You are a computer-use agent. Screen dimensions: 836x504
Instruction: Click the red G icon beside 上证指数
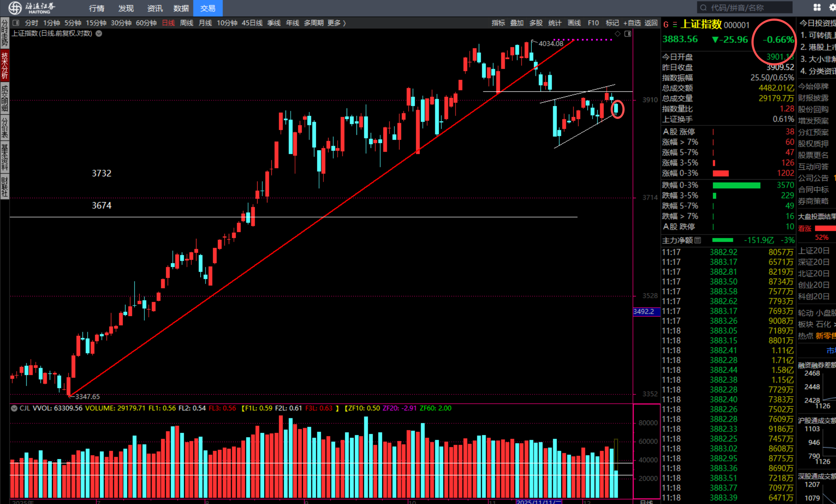[666, 25]
